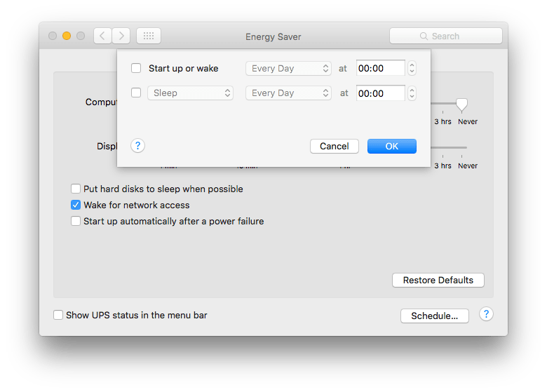Click the yellow minimize window button
This screenshot has width=547, height=392.
point(67,36)
